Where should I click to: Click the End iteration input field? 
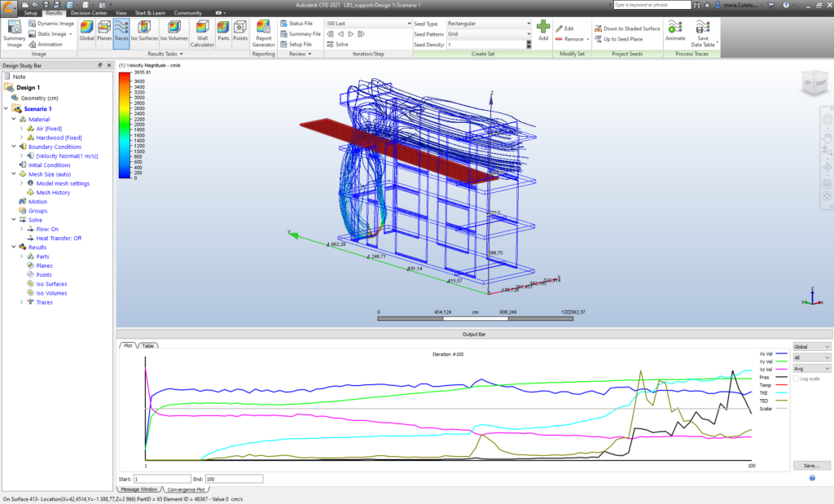click(233, 479)
